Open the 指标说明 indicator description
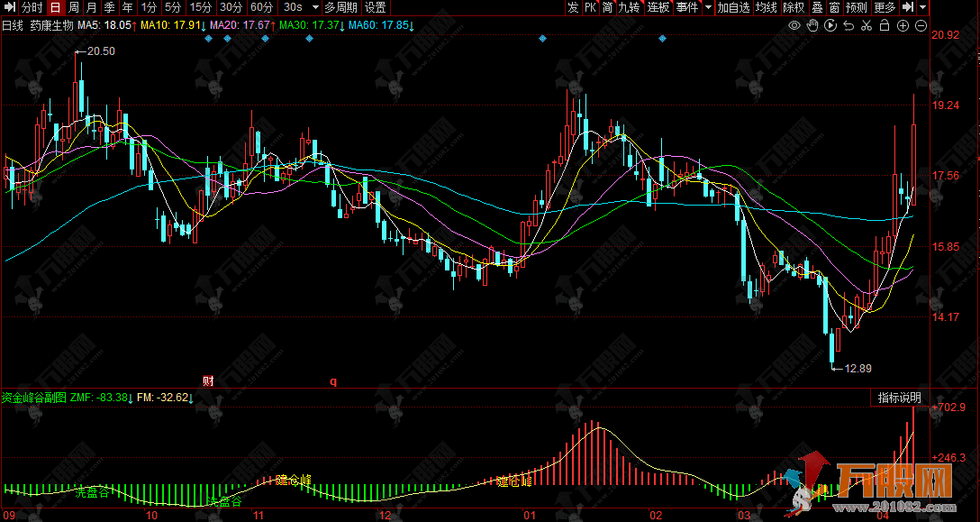The height and width of the screenshot is (522, 980). [899, 398]
